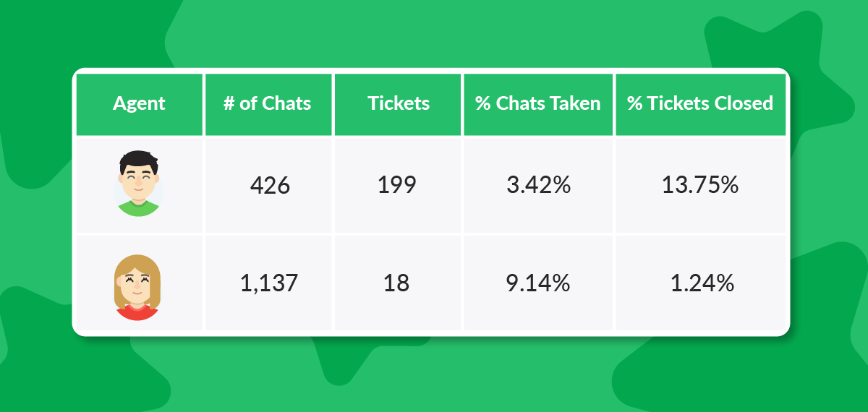Click the Tickets column header
Viewport: 868px width, 412px height.
(x=399, y=103)
